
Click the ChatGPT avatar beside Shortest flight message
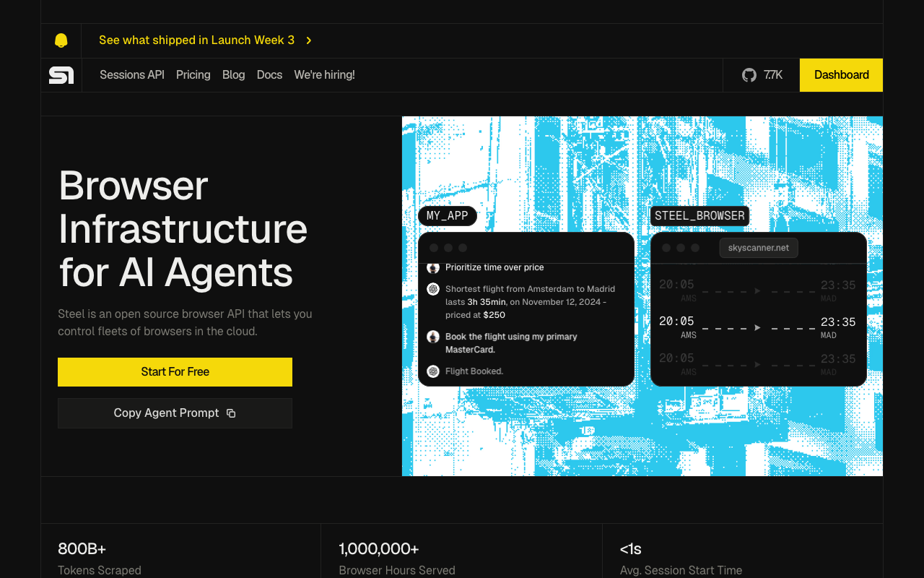(x=433, y=289)
